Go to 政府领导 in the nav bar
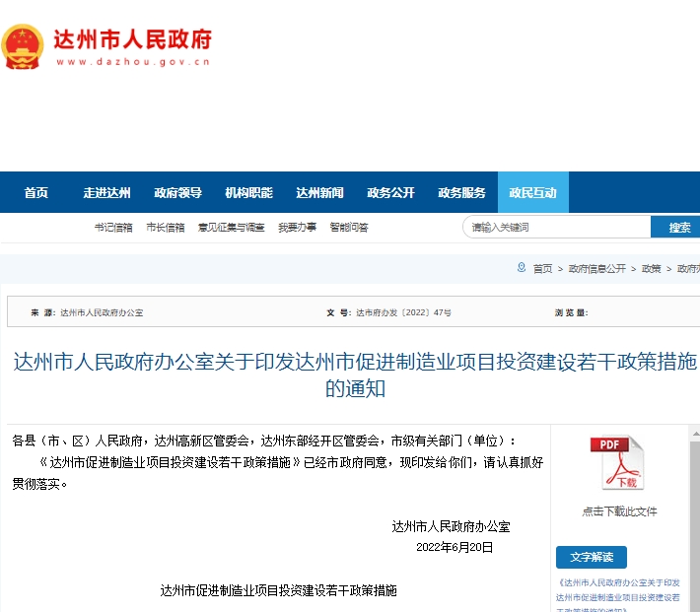700x612 pixels. (177, 192)
